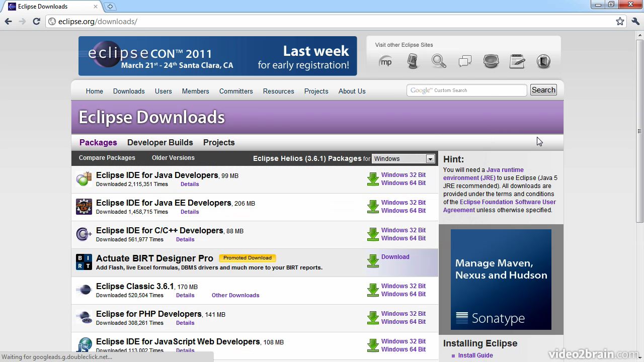Click the chat bubbles site icon

465,61
